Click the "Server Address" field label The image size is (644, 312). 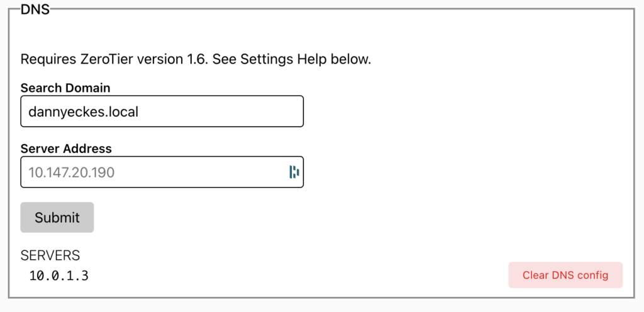click(66, 148)
